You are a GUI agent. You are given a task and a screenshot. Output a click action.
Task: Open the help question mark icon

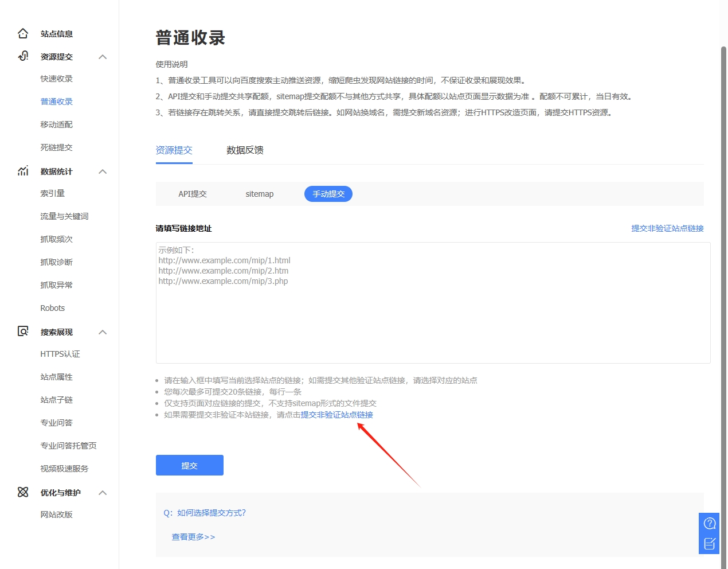(710, 523)
